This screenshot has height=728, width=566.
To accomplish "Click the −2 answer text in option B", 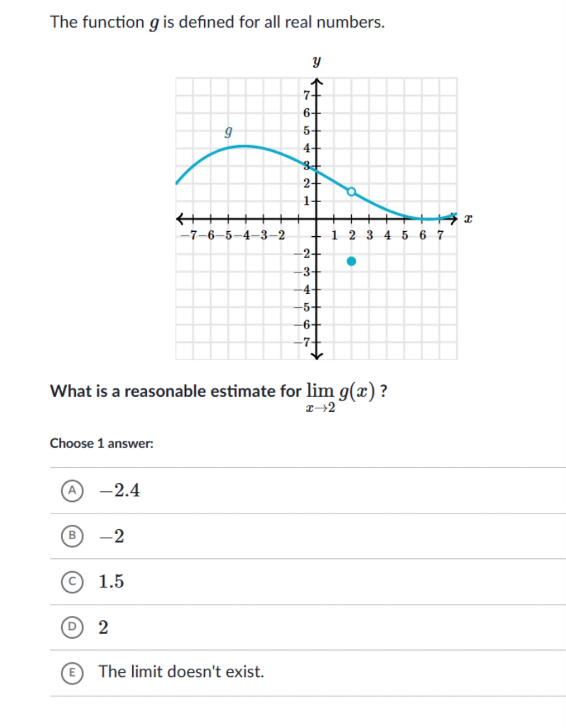I will [111, 536].
